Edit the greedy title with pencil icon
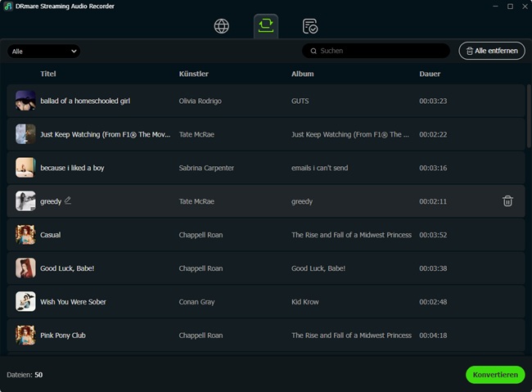 pyautogui.click(x=68, y=201)
